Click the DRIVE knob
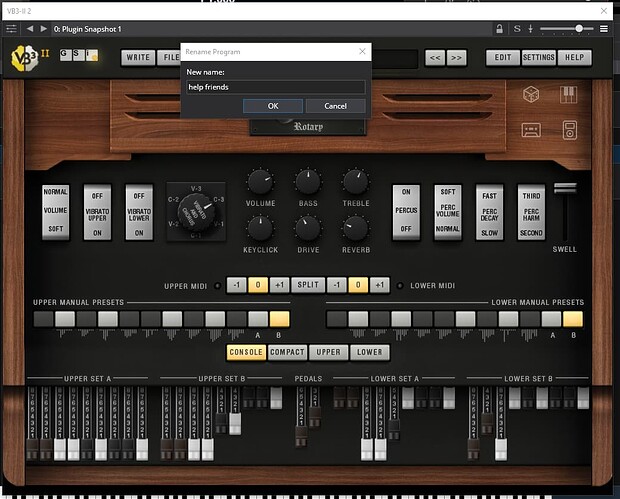Viewport: 620px width, 499px height. (x=308, y=229)
